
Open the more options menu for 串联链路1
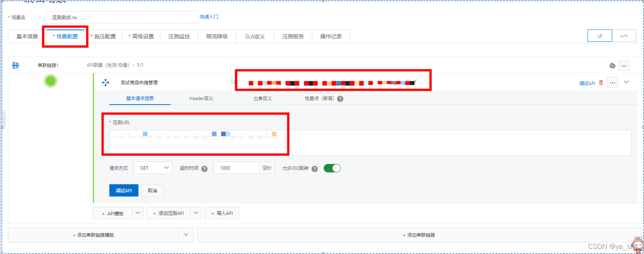click(x=624, y=66)
